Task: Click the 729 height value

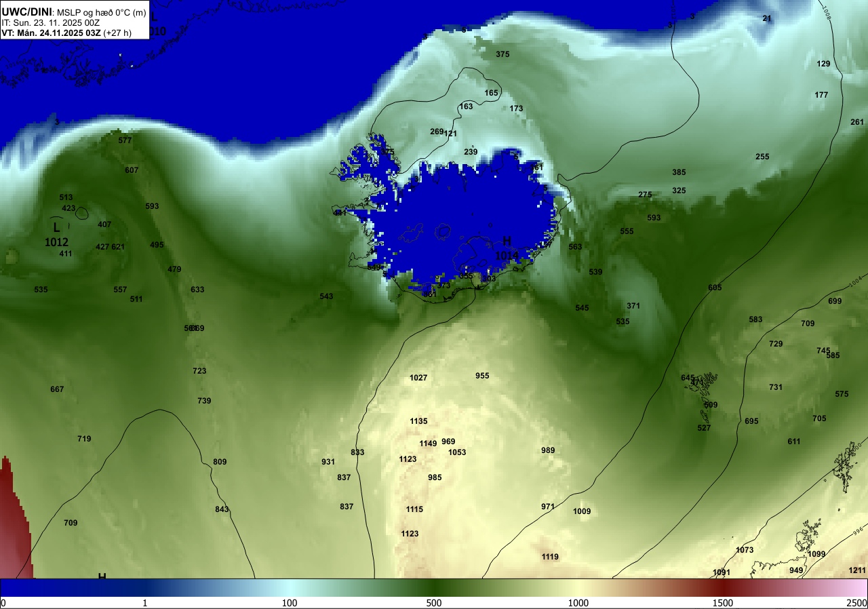Action: coord(776,344)
